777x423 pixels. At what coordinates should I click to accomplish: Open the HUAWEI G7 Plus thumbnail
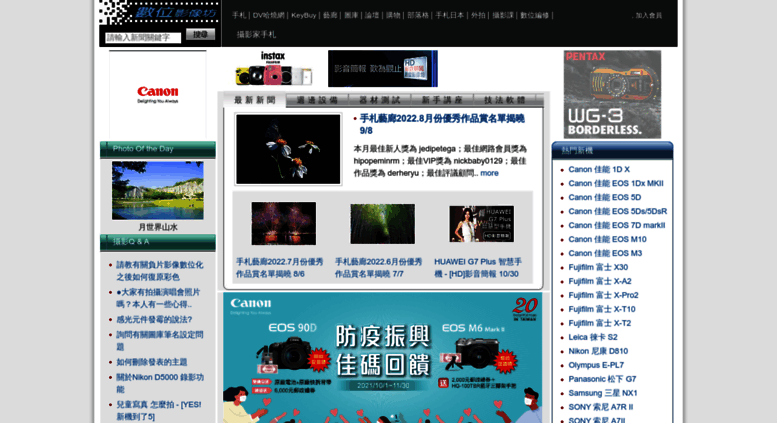click(482, 224)
